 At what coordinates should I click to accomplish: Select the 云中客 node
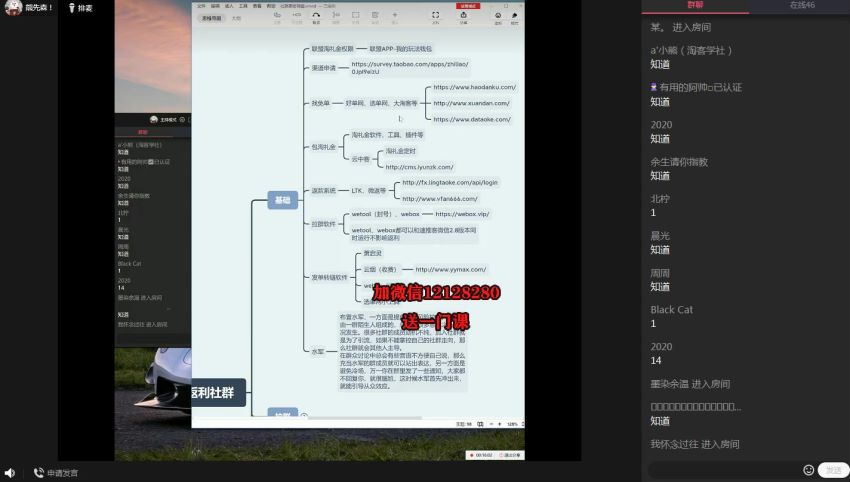click(360, 159)
